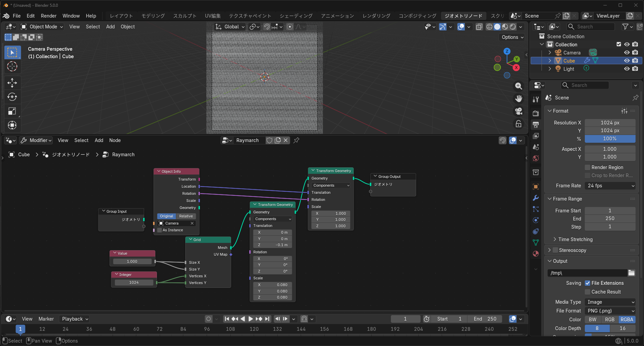
Task: Disable the File Extensions checkbox
Action: click(x=588, y=283)
